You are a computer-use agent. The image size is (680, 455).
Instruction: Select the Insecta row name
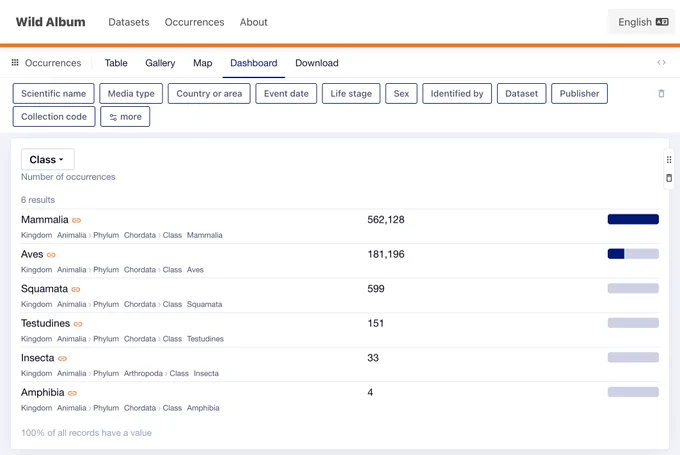[38, 358]
